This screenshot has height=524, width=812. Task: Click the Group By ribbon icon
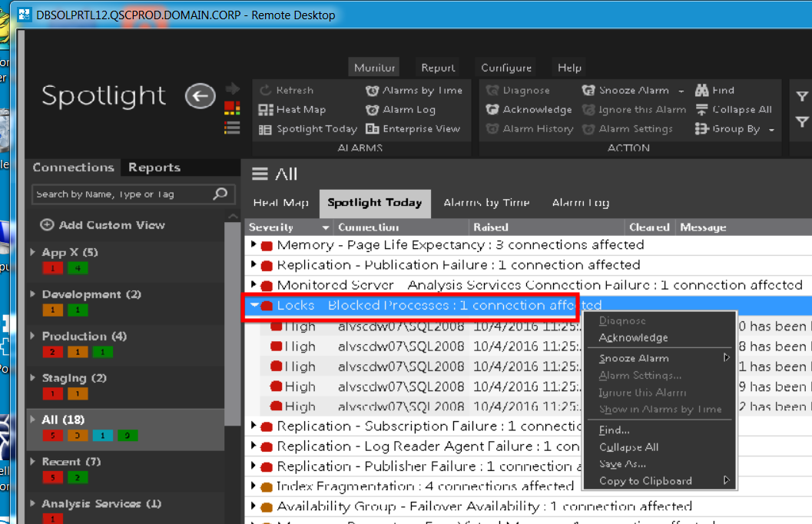(x=701, y=128)
